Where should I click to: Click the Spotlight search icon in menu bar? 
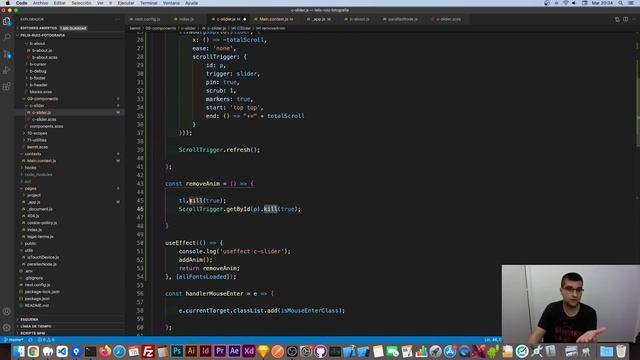tap(620, 3)
